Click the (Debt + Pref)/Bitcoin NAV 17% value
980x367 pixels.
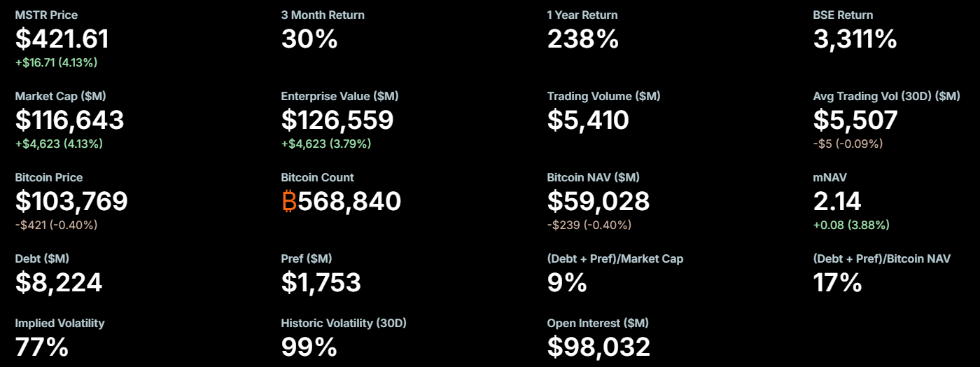[837, 283]
